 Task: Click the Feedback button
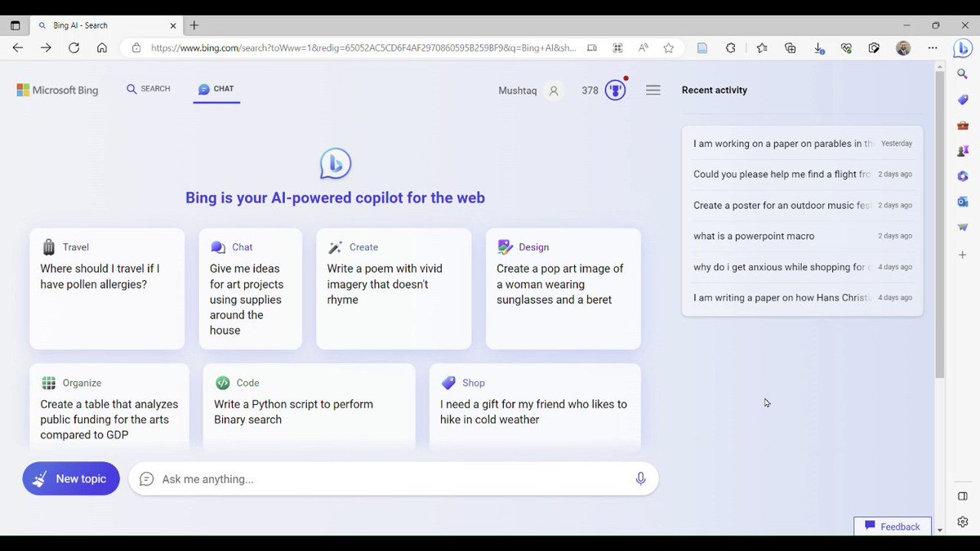point(893,527)
